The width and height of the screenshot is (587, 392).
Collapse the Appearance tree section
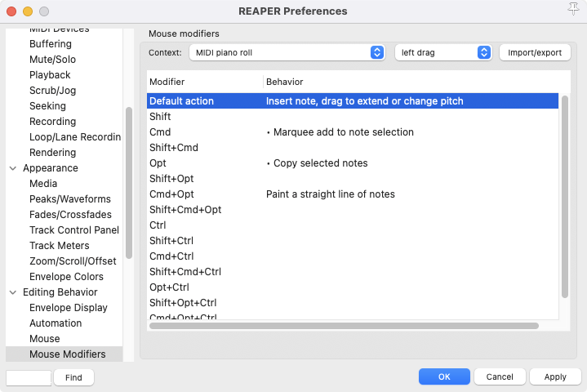pos(13,168)
